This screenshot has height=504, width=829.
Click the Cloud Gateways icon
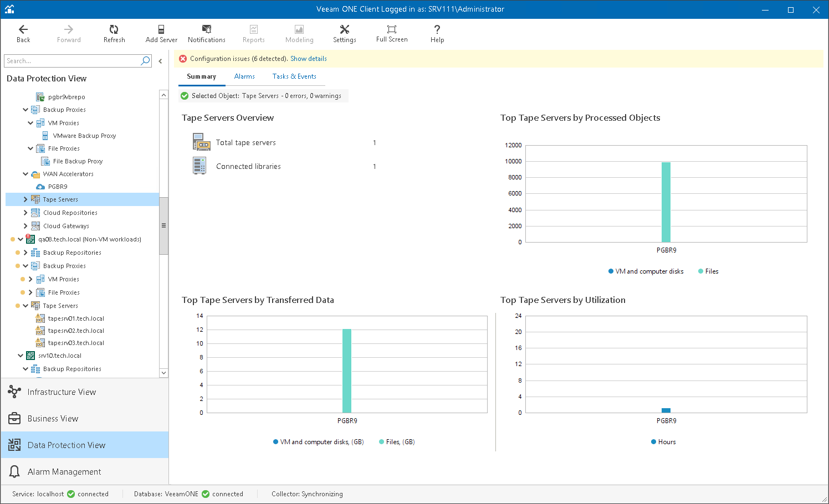pyautogui.click(x=35, y=226)
